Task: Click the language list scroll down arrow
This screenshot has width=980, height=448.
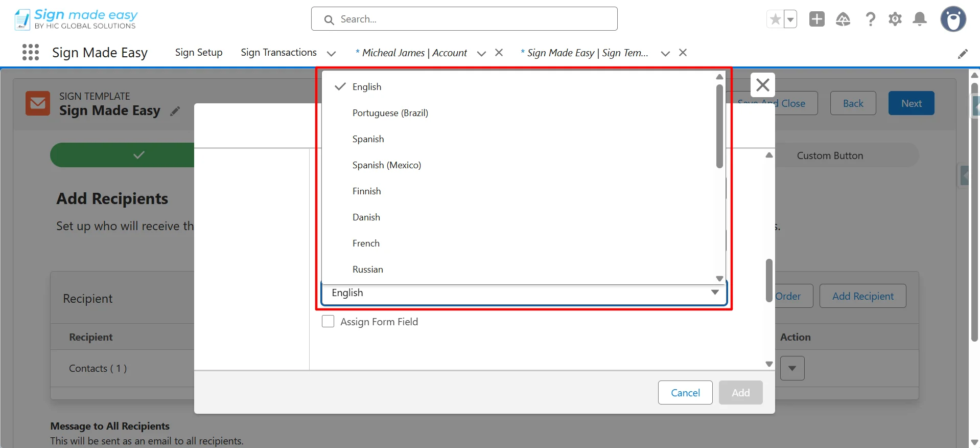Action: click(719, 279)
